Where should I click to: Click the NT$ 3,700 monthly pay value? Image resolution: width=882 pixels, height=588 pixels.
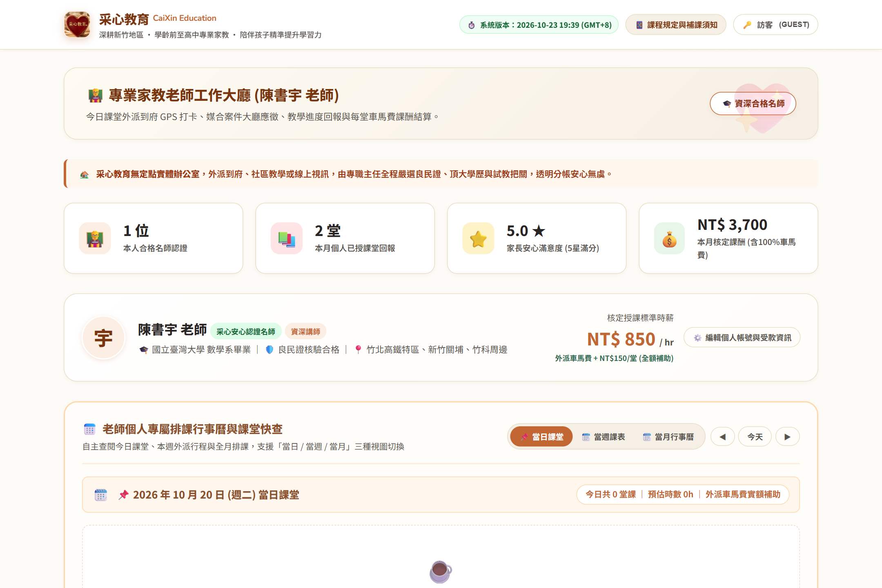(732, 225)
